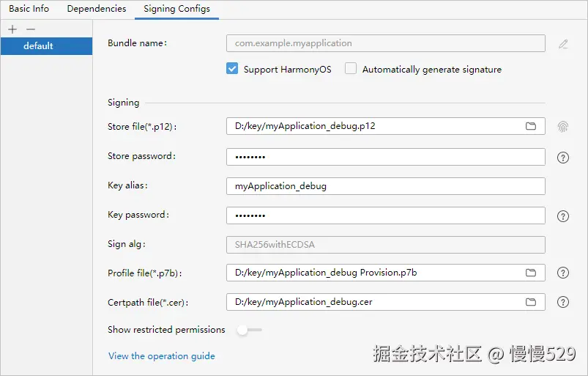This screenshot has width=588, height=376.
Task: Click the Key alias field
Action: coord(385,186)
